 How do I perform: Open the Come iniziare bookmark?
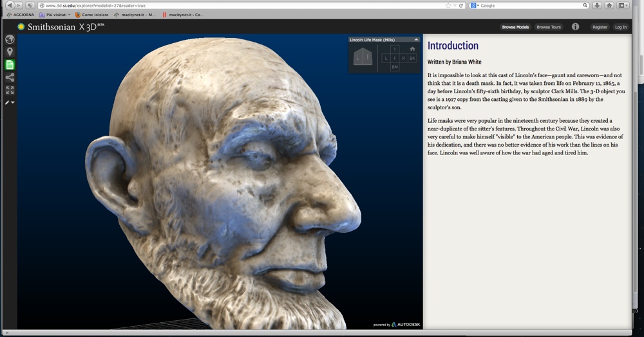91,15
